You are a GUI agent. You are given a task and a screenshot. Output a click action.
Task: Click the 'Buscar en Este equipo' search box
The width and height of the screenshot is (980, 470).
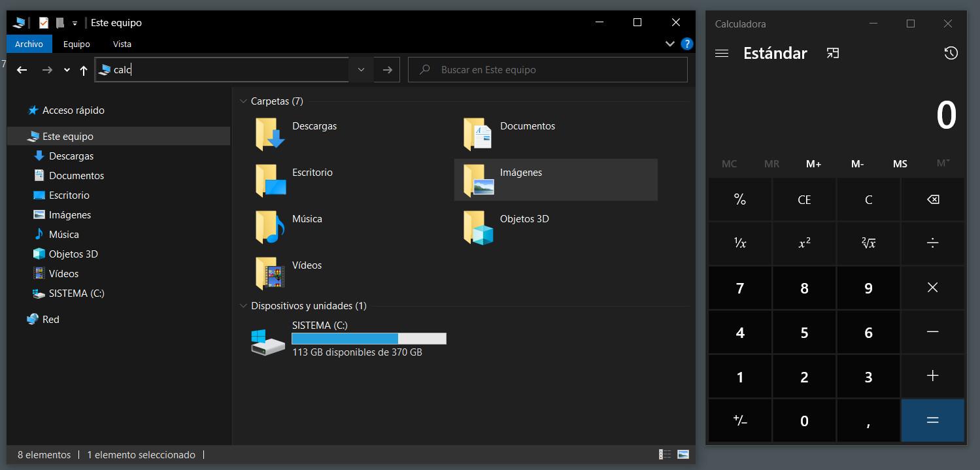click(548, 70)
